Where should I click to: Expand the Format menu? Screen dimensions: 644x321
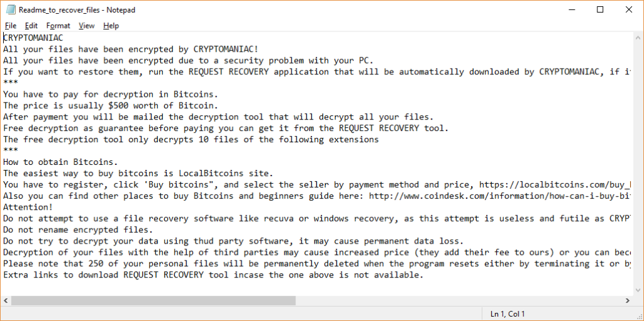pos(58,26)
